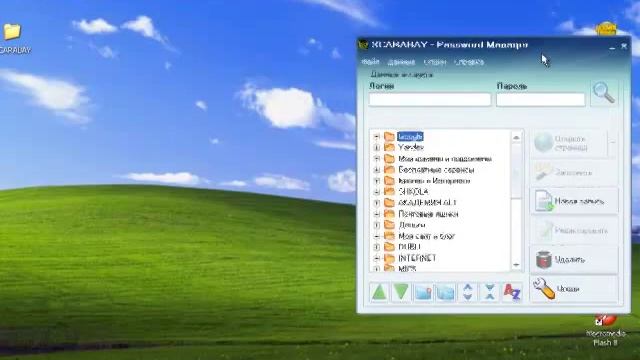Minimize the XCARABAY window

[x=612, y=47]
